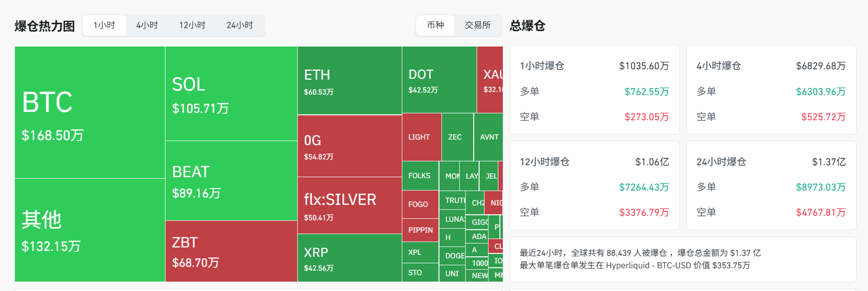This screenshot has width=868, height=291.
Task: Open the SOL liquidation tile
Action: [231, 94]
